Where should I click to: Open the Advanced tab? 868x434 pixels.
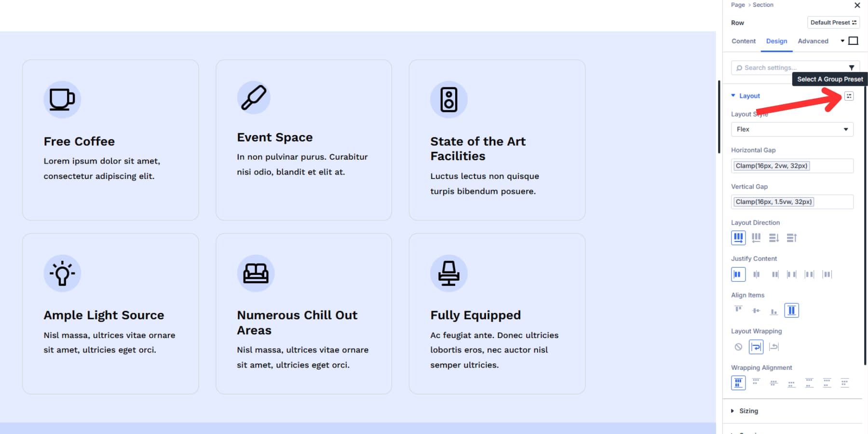813,41
